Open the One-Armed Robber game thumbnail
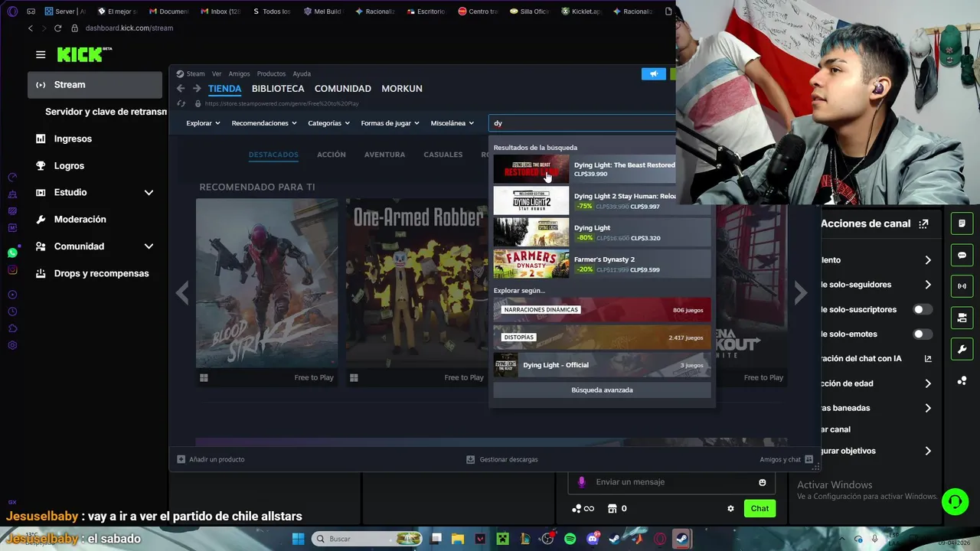The image size is (980, 551). [x=417, y=283]
